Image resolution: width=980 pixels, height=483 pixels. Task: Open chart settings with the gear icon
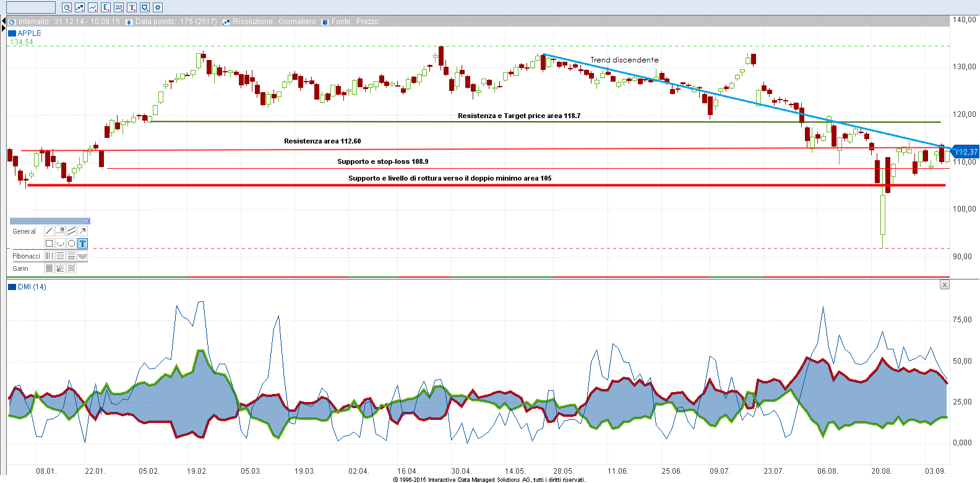coord(158,7)
